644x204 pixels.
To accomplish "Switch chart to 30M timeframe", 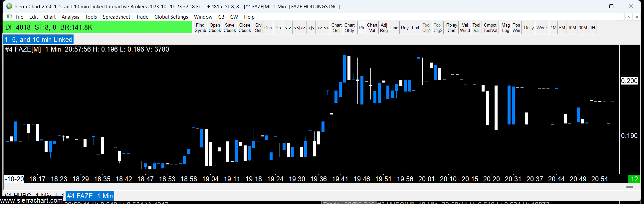I will click(583, 28).
